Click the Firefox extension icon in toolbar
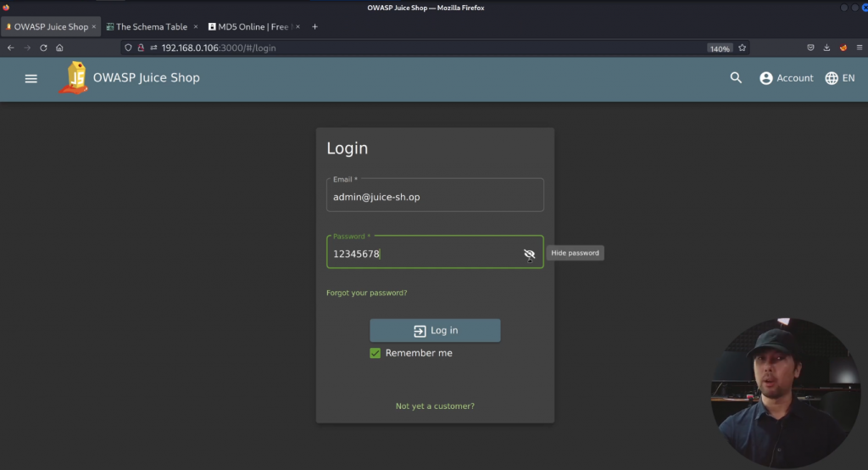The height and width of the screenshot is (470, 868). [843, 48]
